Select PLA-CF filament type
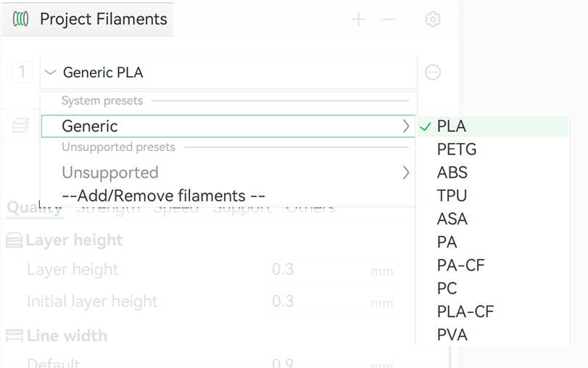588x368 pixels. pyautogui.click(x=465, y=312)
